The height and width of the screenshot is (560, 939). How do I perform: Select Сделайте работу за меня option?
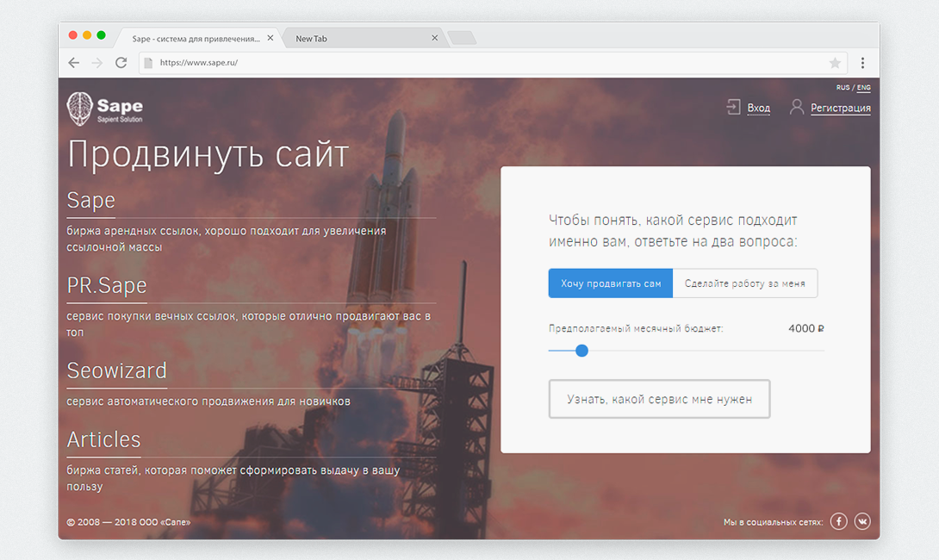coord(745,283)
